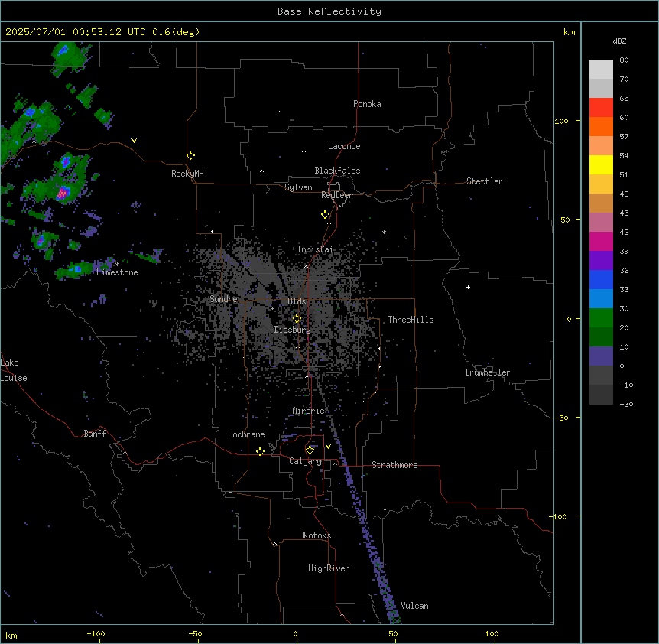
Task: Pick the bright yellow 54 dBZ legend swatch
Action: 601,164
